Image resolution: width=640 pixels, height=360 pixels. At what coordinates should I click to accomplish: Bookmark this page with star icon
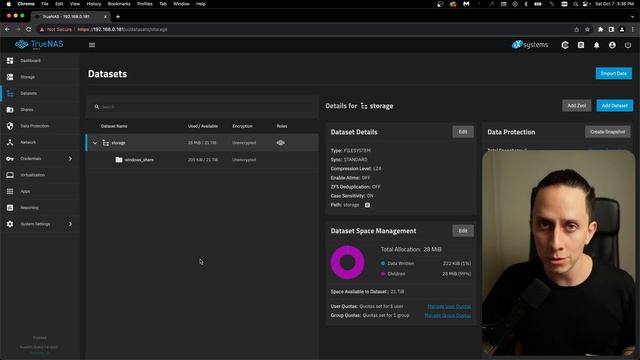point(587,29)
